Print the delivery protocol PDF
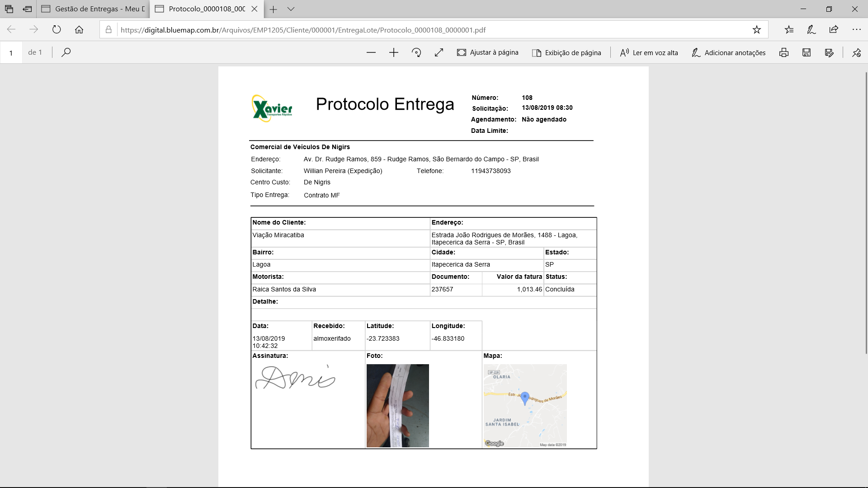The height and width of the screenshot is (488, 868). [783, 52]
